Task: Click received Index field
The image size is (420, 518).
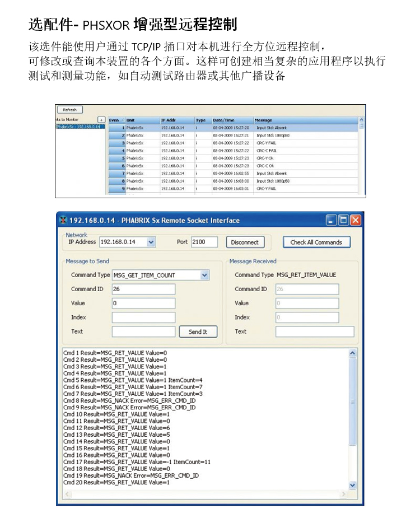Action: point(307,318)
